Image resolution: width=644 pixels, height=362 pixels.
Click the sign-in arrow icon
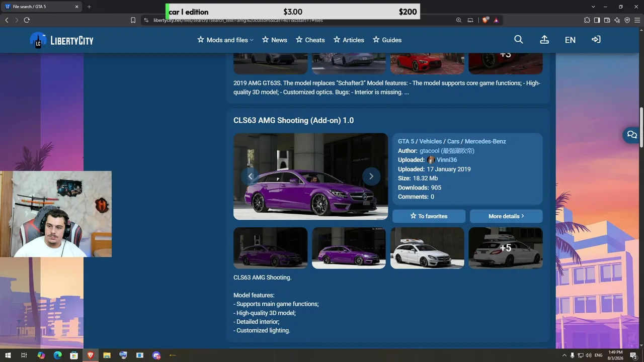pos(596,40)
